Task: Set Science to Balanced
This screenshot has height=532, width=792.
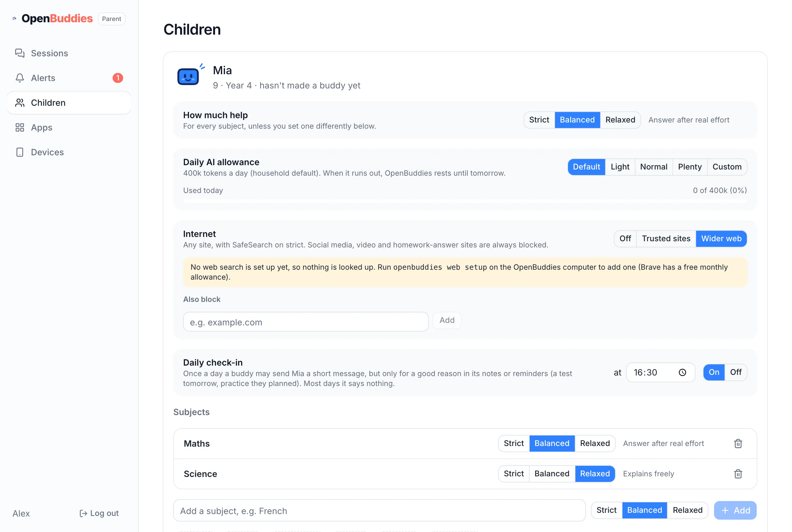Action: 552,474
